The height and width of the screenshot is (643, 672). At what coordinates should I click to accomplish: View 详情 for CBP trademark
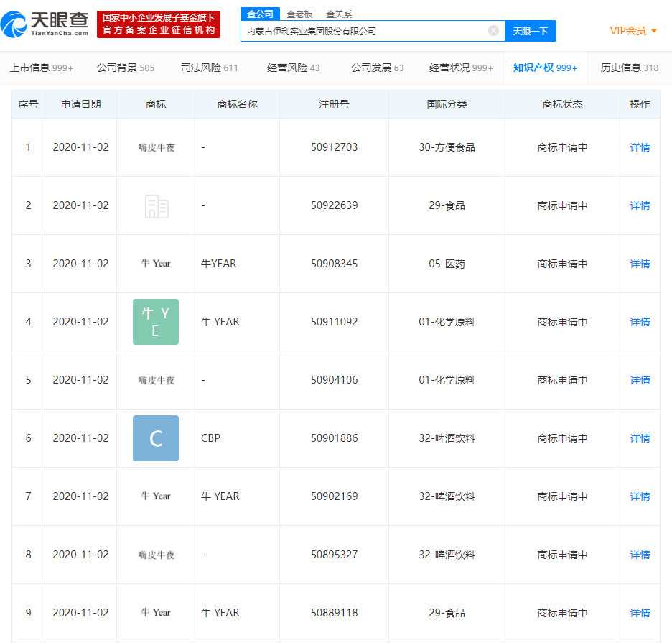[x=640, y=438]
